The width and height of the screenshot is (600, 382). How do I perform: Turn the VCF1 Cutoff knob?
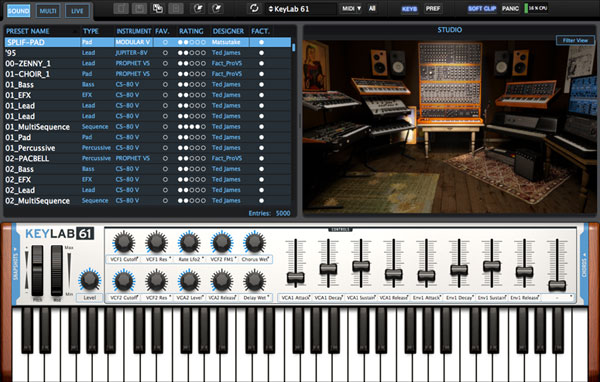pyautogui.click(x=124, y=242)
